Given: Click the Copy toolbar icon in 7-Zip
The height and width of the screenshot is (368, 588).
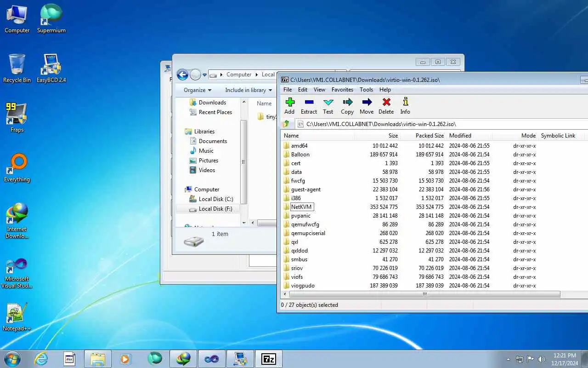Looking at the screenshot, I should click(x=347, y=106).
